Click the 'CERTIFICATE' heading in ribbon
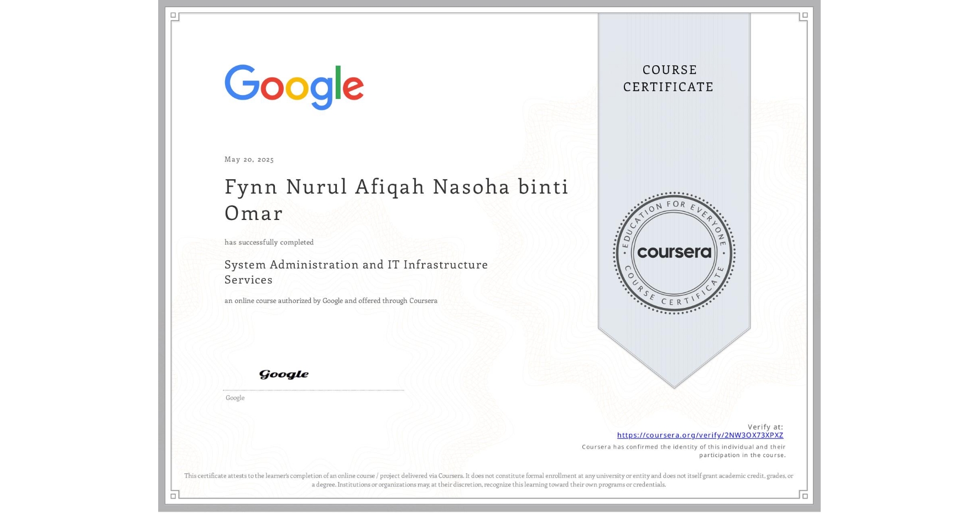Image resolution: width=980 pixels, height=513 pixels. point(668,87)
